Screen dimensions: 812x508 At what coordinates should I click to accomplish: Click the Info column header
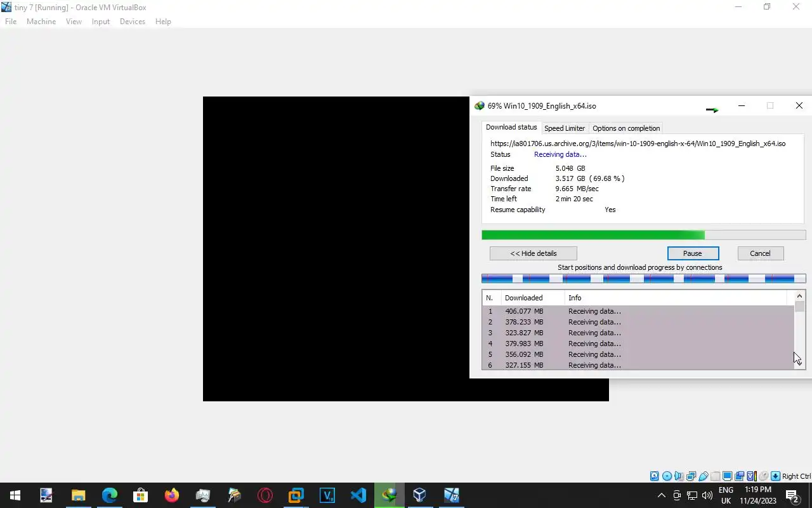tap(676, 298)
